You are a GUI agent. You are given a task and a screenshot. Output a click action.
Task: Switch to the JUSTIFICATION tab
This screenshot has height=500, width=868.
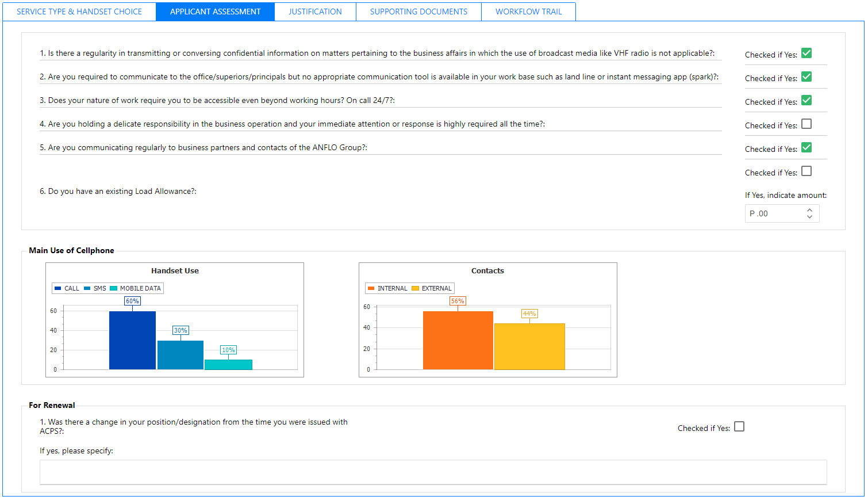coord(315,12)
